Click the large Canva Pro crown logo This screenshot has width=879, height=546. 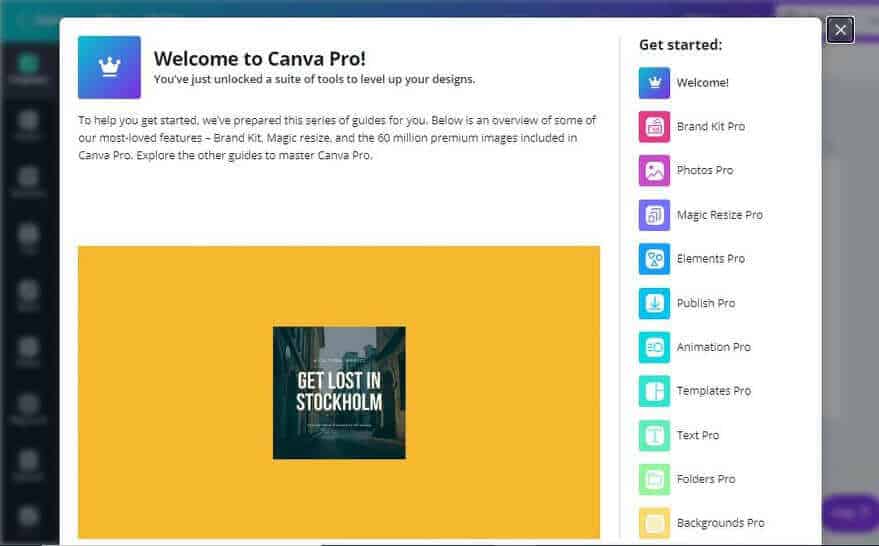(x=109, y=67)
